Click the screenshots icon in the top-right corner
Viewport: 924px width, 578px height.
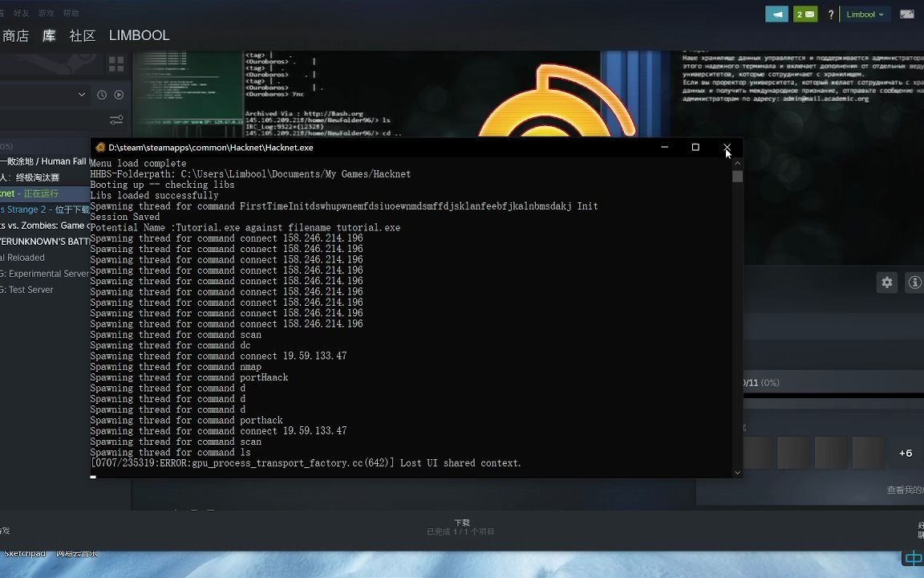(x=906, y=14)
